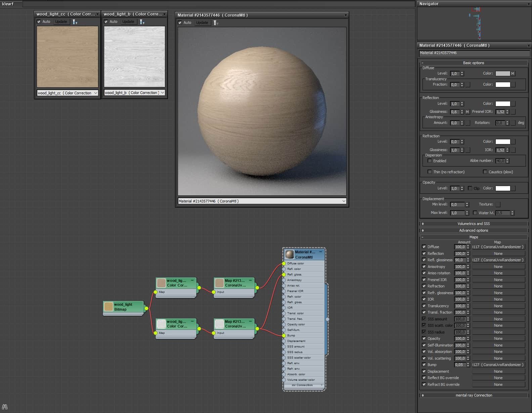Click the Diffuse CoronaUvwRandomizer map button

coord(498,247)
